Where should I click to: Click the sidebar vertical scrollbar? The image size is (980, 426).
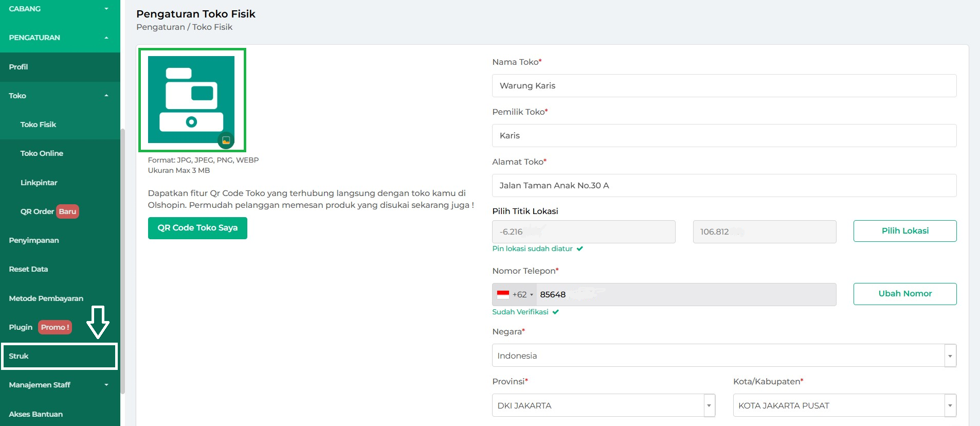tap(123, 261)
